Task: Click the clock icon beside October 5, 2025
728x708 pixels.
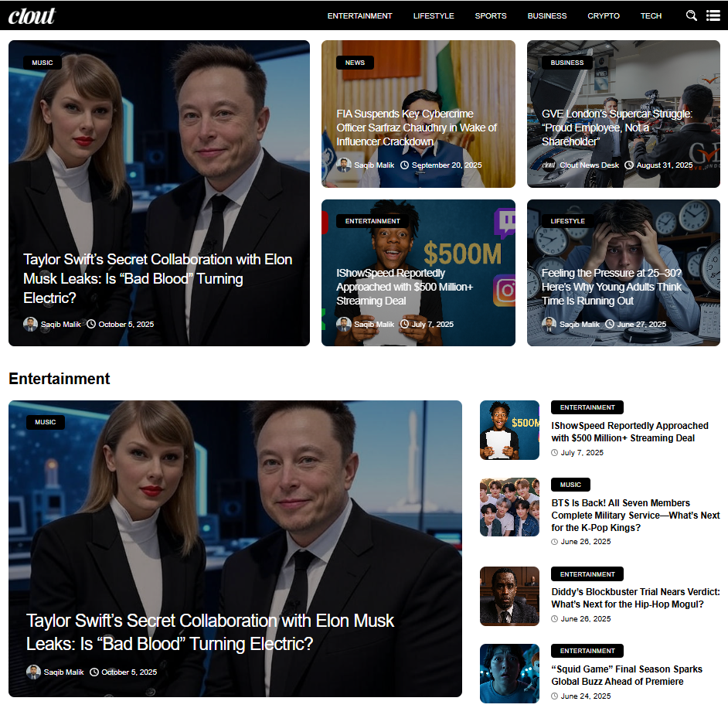Action: tap(93, 324)
